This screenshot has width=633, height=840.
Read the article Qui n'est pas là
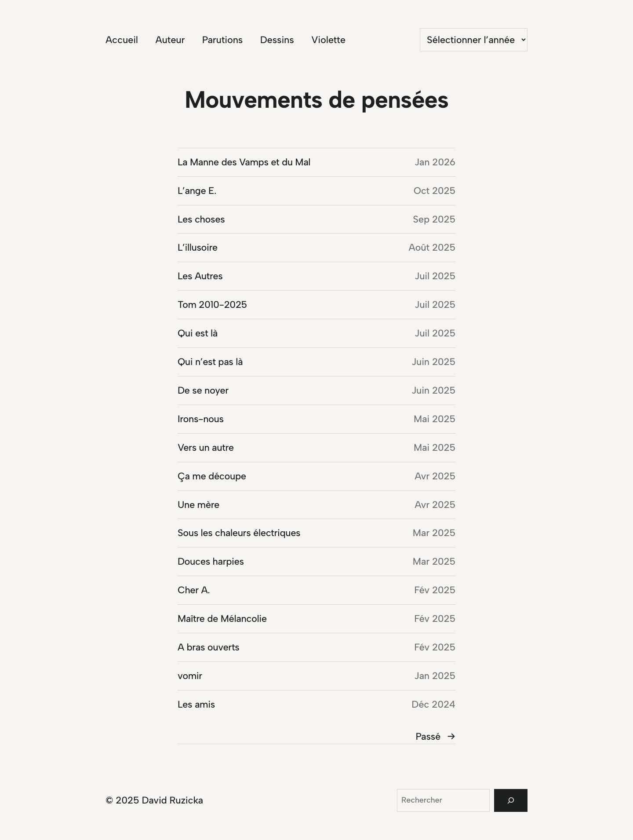pos(210,362)
